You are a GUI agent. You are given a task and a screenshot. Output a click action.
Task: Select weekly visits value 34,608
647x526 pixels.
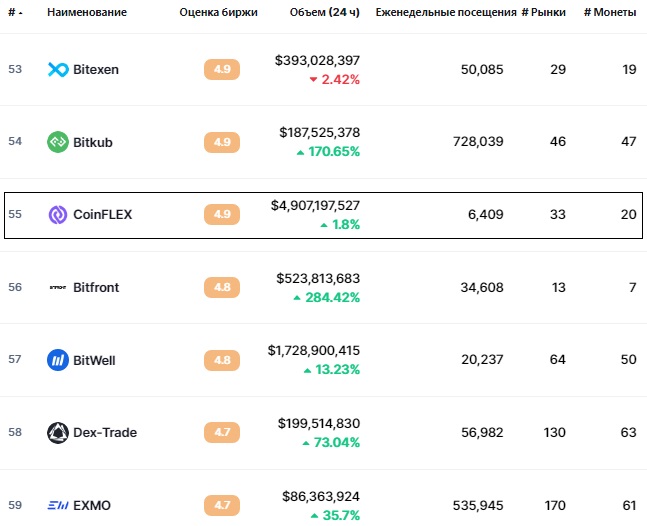pyautogui.click(x=482, y=287)
